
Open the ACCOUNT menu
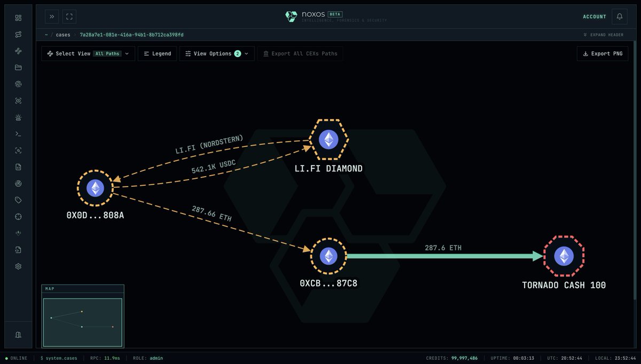(595, 17)
